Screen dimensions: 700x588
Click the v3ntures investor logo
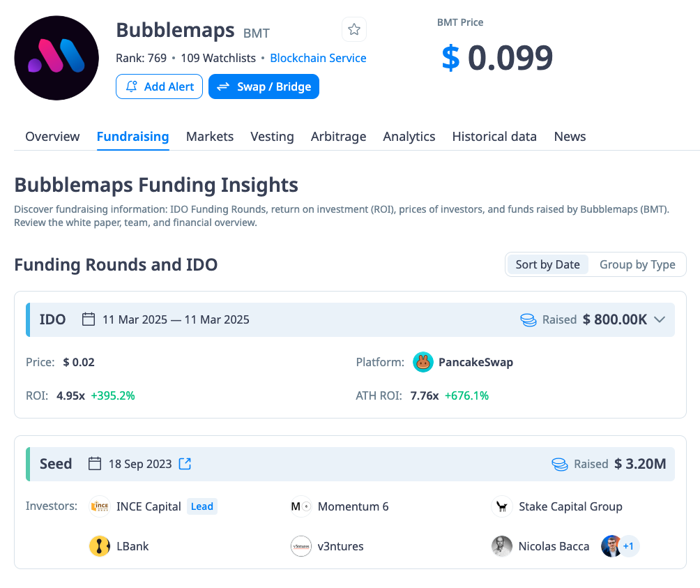(x=300, y=546)
